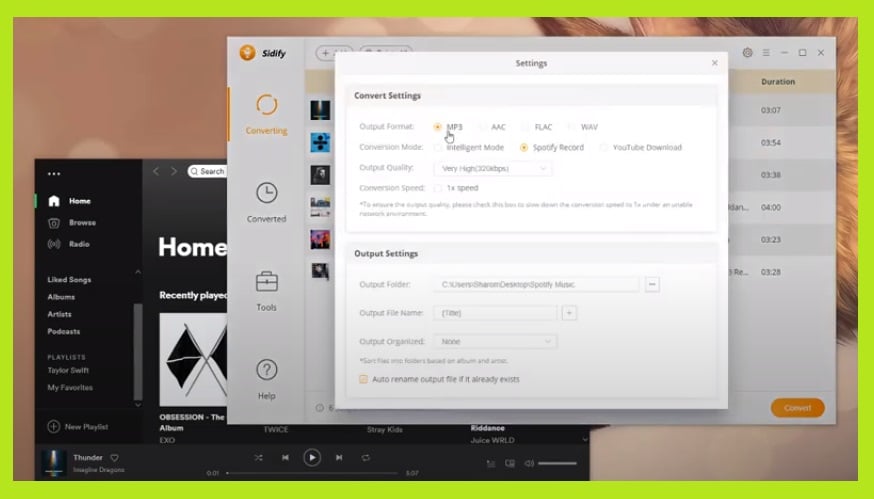Open Taylor Swift playlist
Viewport: 874px width, 499px height.
[68, 370]
